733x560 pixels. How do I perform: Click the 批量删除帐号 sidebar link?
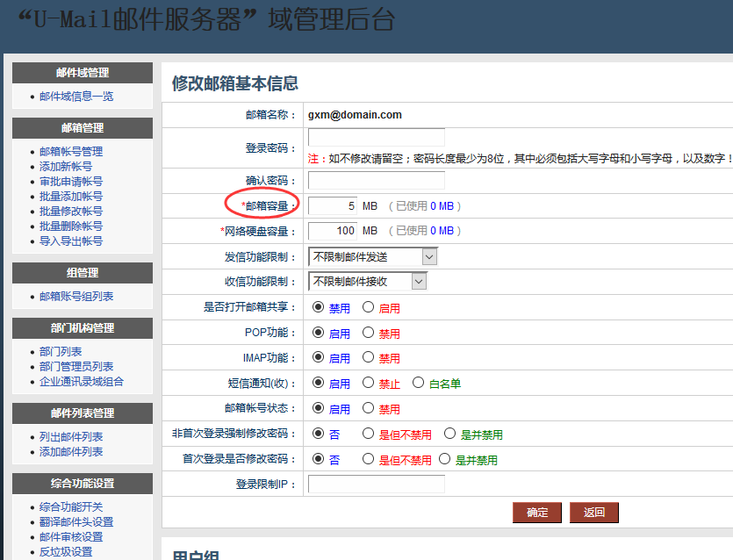pyautogui.click(x=70, y=226)
